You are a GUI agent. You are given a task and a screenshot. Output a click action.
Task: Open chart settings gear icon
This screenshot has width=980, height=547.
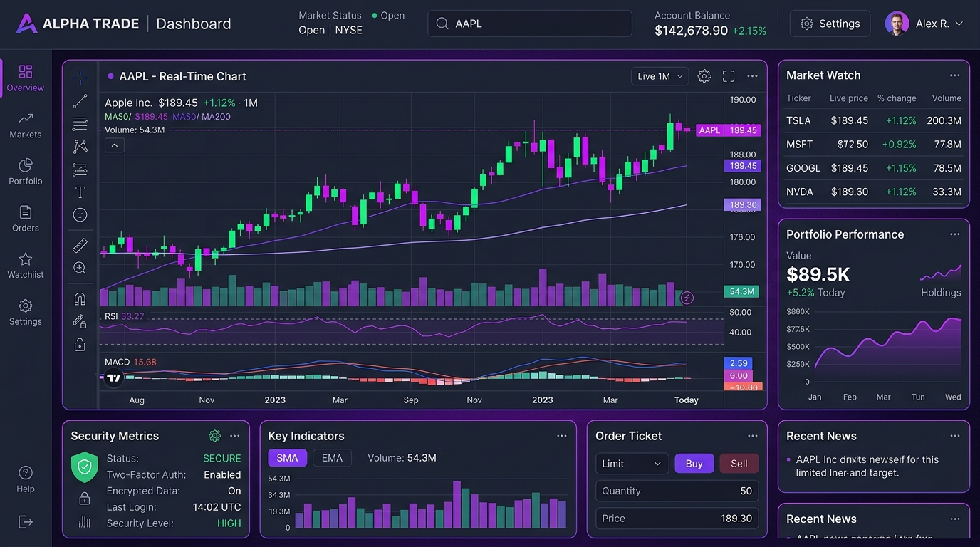704,76
